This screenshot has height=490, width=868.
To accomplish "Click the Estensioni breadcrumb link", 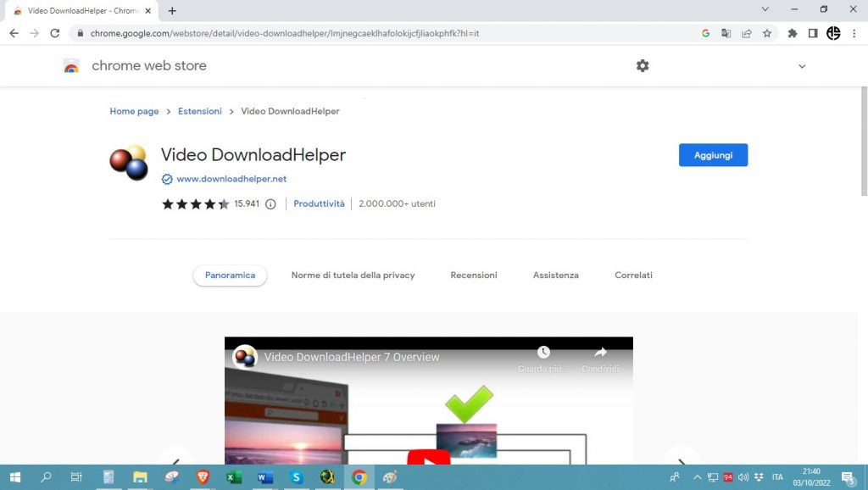I will click(200, 111).
